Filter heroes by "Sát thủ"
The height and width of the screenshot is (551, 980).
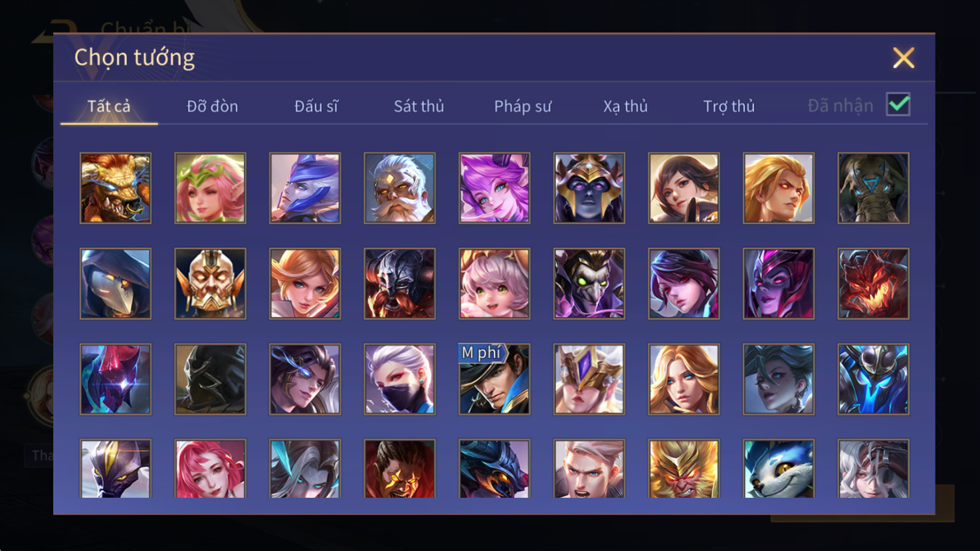(x=419, y=106)
